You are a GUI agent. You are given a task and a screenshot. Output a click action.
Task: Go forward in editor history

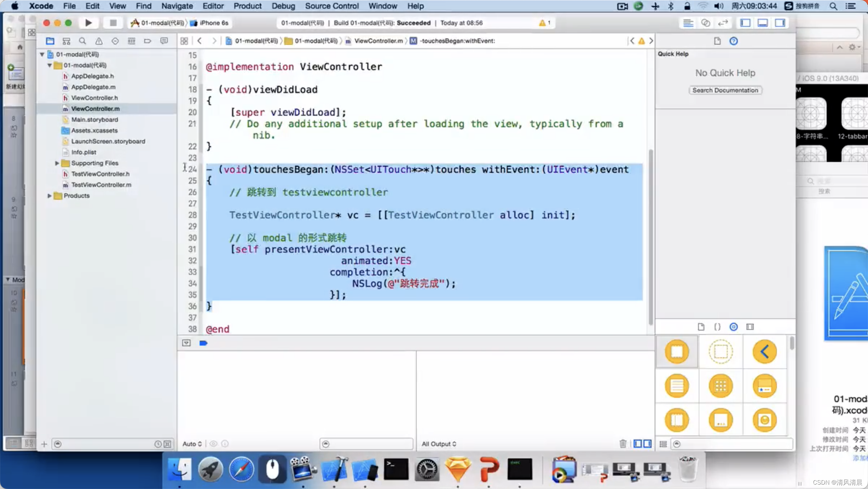pyautogui.click(x=214, y=41)
